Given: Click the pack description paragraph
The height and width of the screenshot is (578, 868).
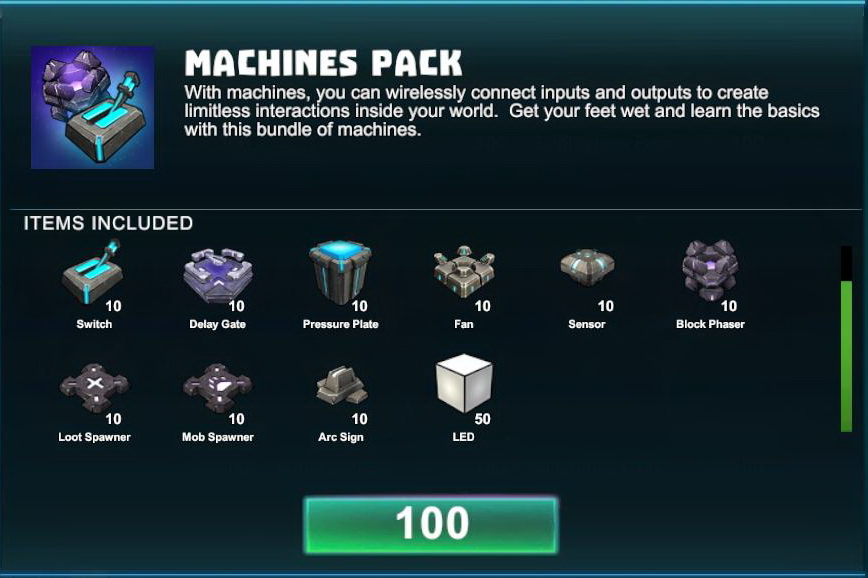Looking at the screenshot, I should (x=502, y=111).
